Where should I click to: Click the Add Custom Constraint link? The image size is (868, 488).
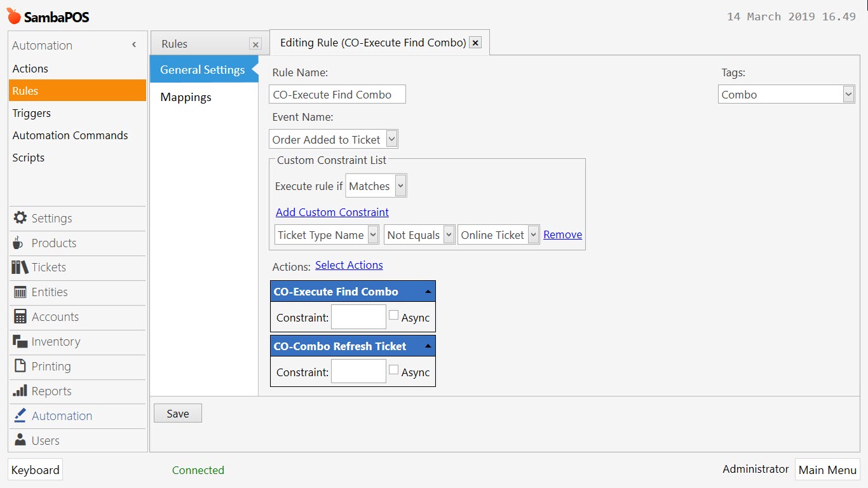(332, 212)
